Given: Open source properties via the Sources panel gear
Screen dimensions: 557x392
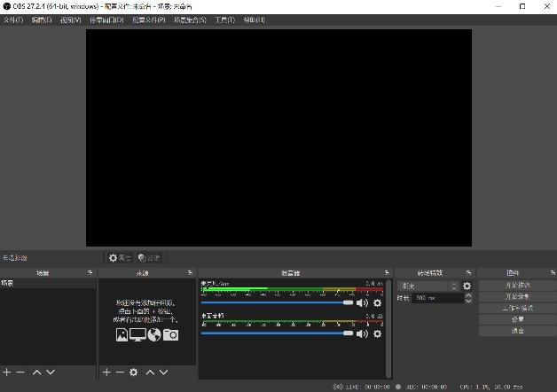Looking at the screenshot, I should click(x=134, y=372).
